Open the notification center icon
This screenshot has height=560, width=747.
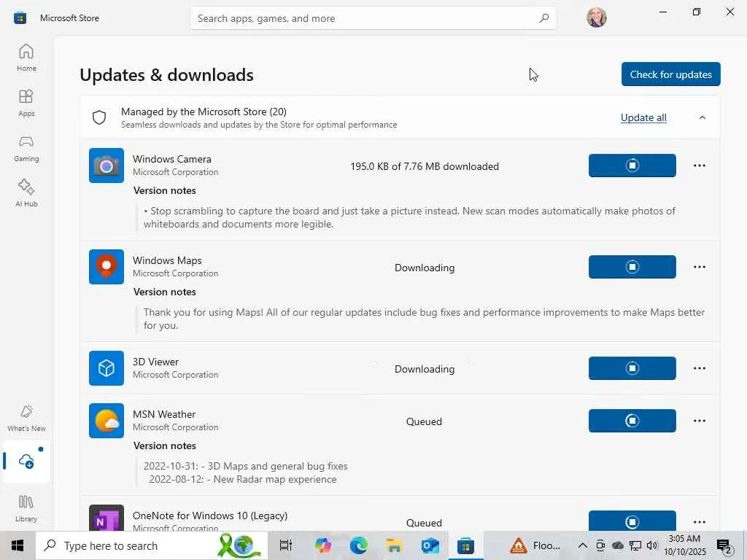pos(724,545)
